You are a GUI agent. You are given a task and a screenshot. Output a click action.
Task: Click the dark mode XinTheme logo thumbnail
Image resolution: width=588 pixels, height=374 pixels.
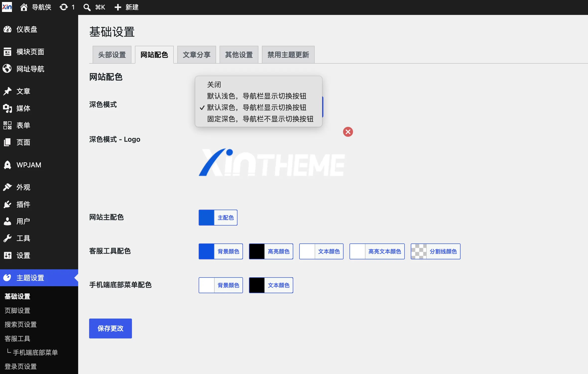pos(272,163)
